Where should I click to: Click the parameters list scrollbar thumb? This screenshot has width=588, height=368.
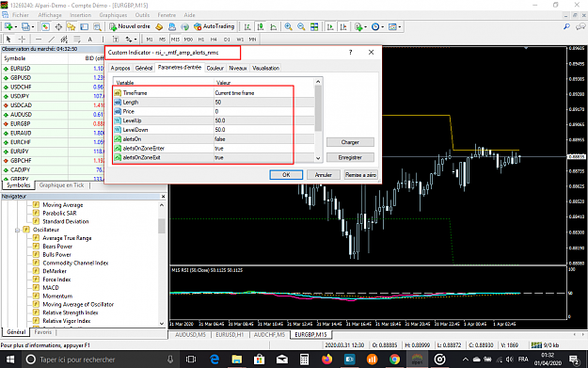click(318, 108)
